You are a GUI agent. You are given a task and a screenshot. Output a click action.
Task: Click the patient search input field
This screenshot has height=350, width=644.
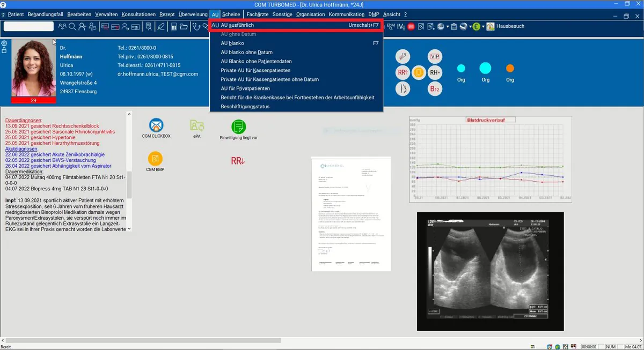coord(28,26)
